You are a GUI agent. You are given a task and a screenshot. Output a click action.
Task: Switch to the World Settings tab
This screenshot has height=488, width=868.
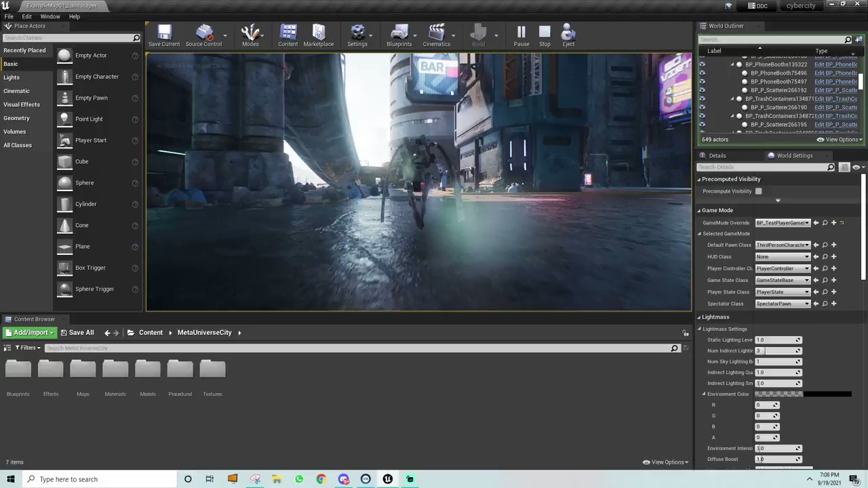pos(794,156)
